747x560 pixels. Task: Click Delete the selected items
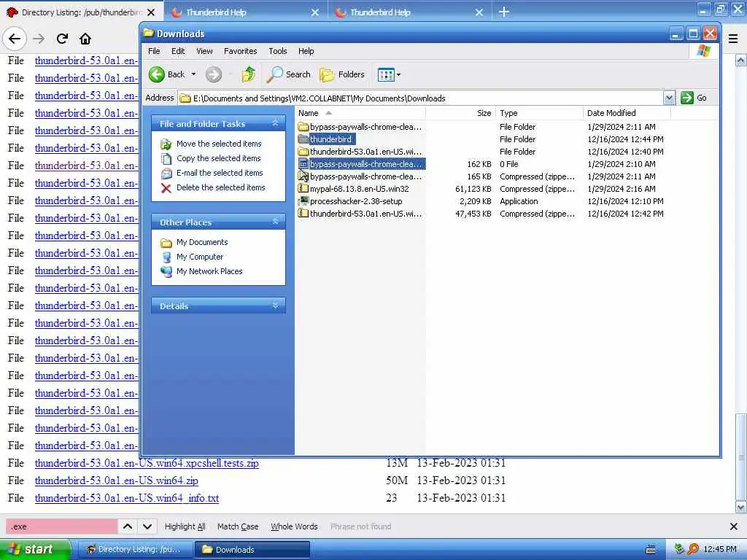pos(220,187)
